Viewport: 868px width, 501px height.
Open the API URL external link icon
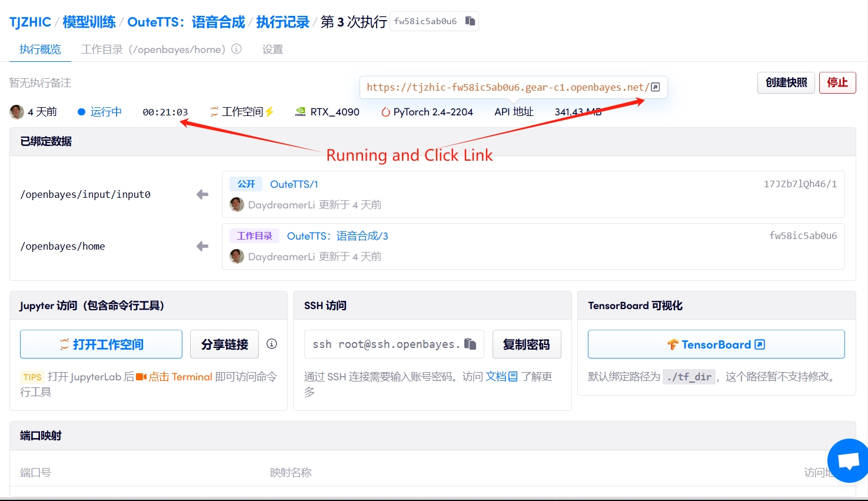click(656, 87)
